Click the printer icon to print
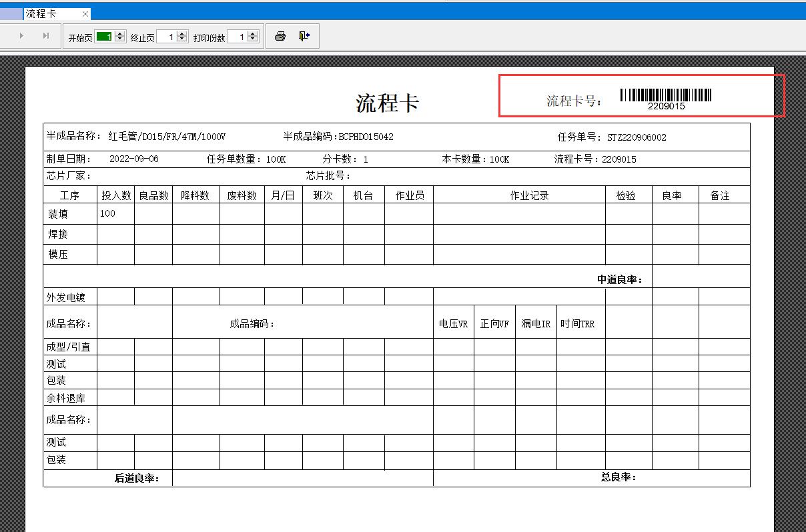This screenshot has width=806, height=532. pos(280,37)
